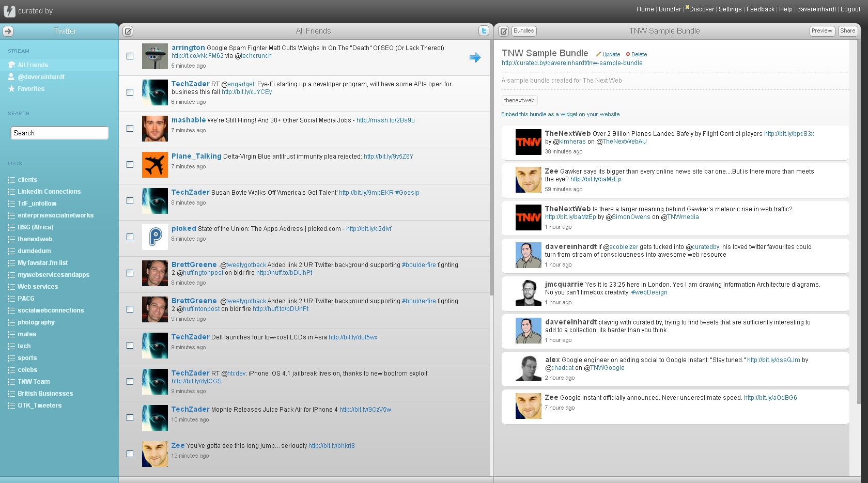Viewport: 868px width, 483px height.
Task: Open BrettGreene username link on 8 minutes tweet
Action: (194, 264)
